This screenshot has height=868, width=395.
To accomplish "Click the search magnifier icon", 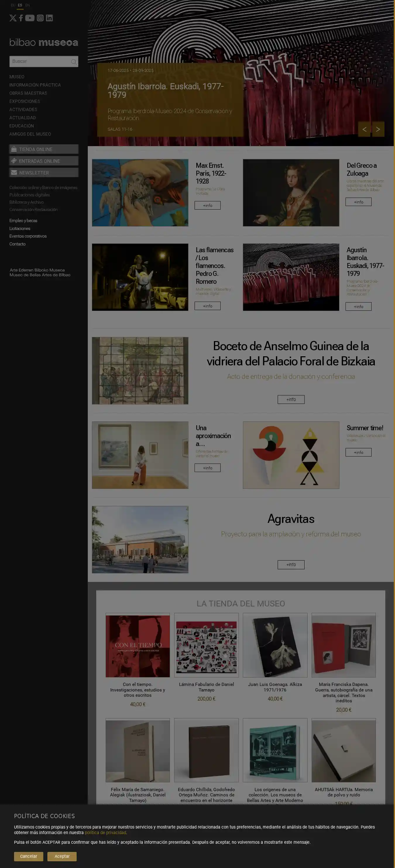I will point(73,62).
